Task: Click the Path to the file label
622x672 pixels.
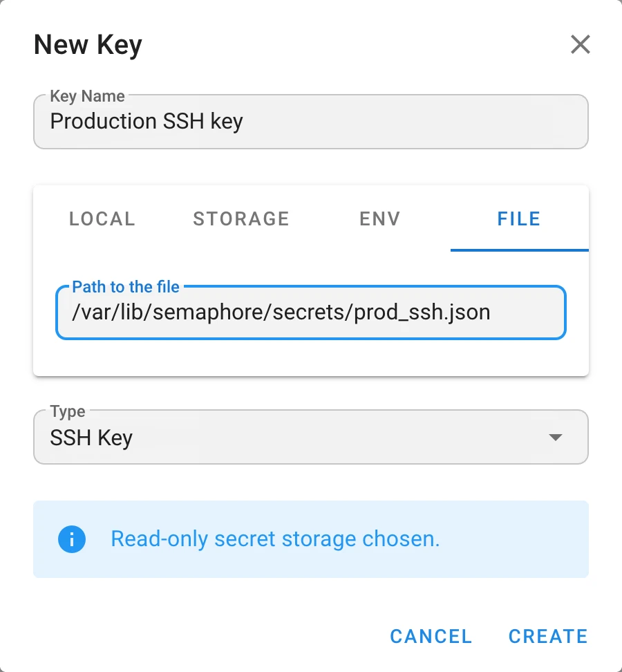Action: 126,287
